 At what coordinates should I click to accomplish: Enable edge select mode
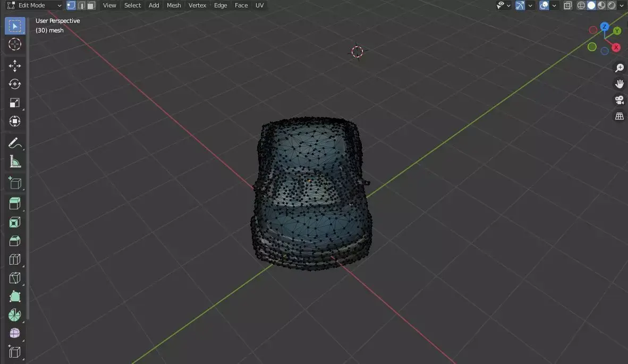coord(81,5)
